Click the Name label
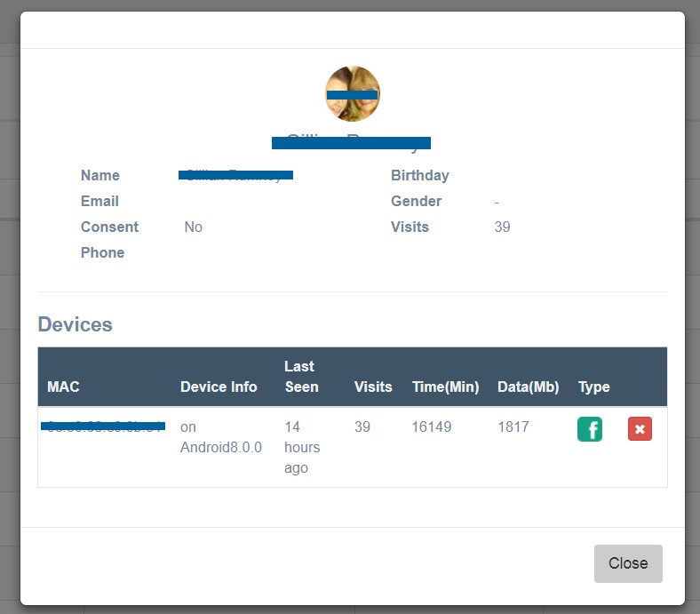The image size is (700, 614). coord(100,176)
